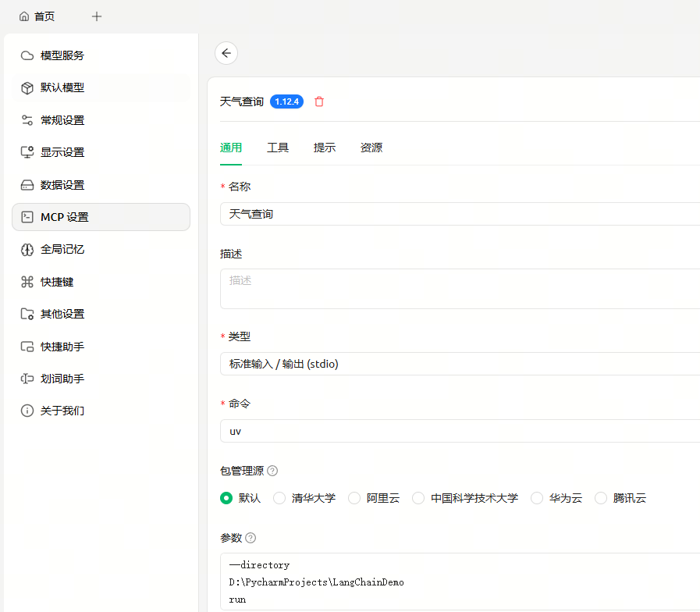Screen dimensions: 700x612
Task: Click the help icon beside 参数
Action: [251, 538]
